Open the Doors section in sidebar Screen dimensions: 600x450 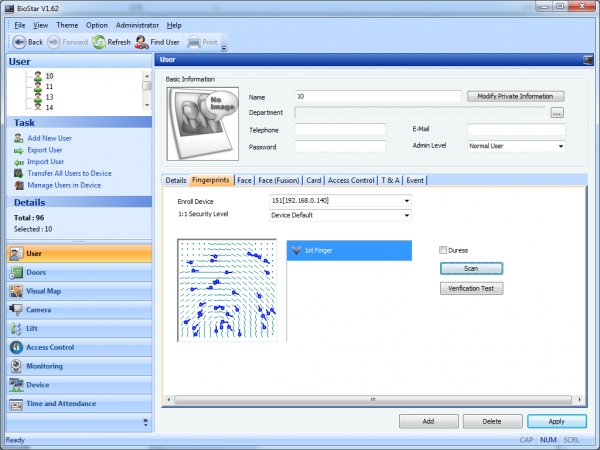tap(35, 272)
